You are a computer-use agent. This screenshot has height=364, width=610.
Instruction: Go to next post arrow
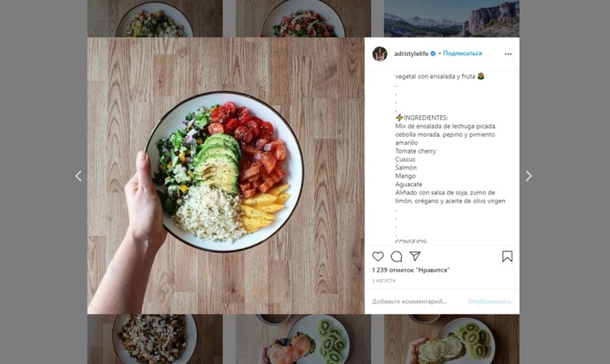click(x=528, y=176)
